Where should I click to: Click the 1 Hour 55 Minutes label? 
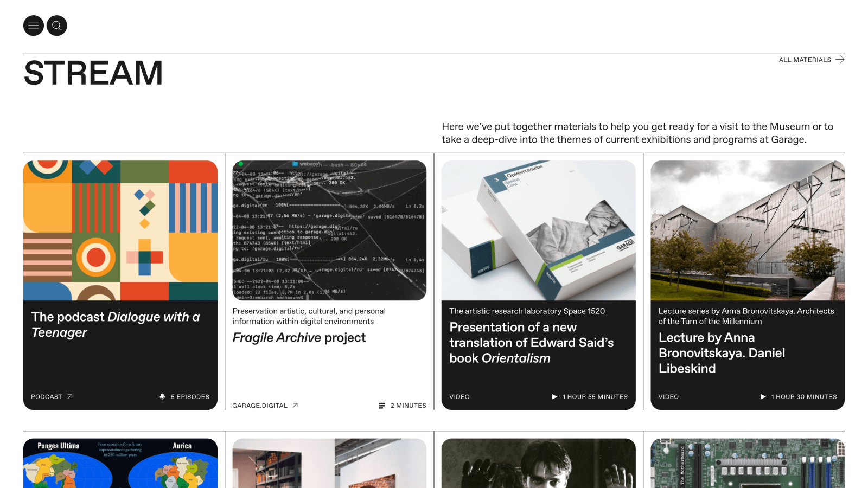click(595, 397)
